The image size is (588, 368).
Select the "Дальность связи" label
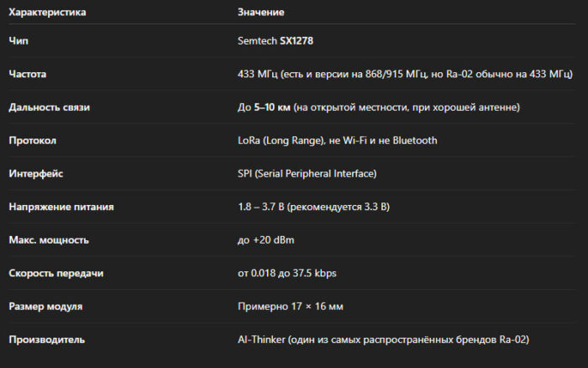(x=49, y=108)
